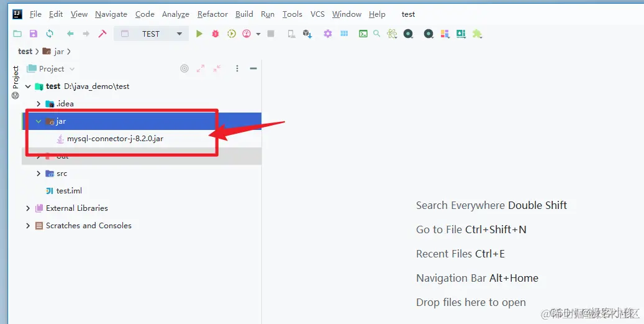Run with coverage icon
The image size is (644, 324).
coord(232,34)
